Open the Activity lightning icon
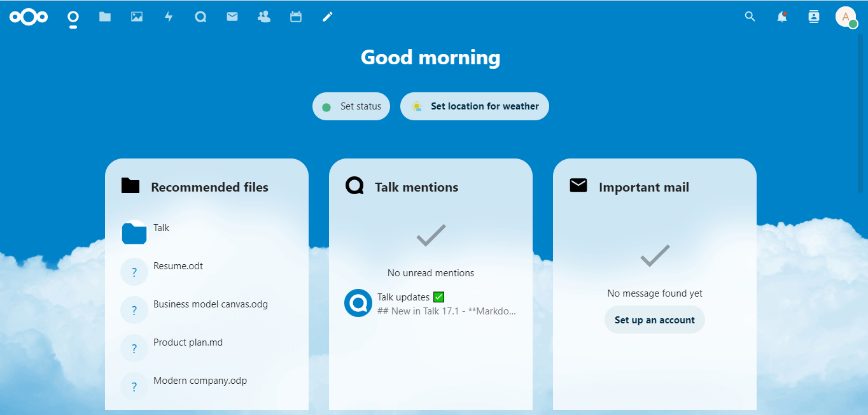This screenshot has width=868, height=415. point(169,17)
